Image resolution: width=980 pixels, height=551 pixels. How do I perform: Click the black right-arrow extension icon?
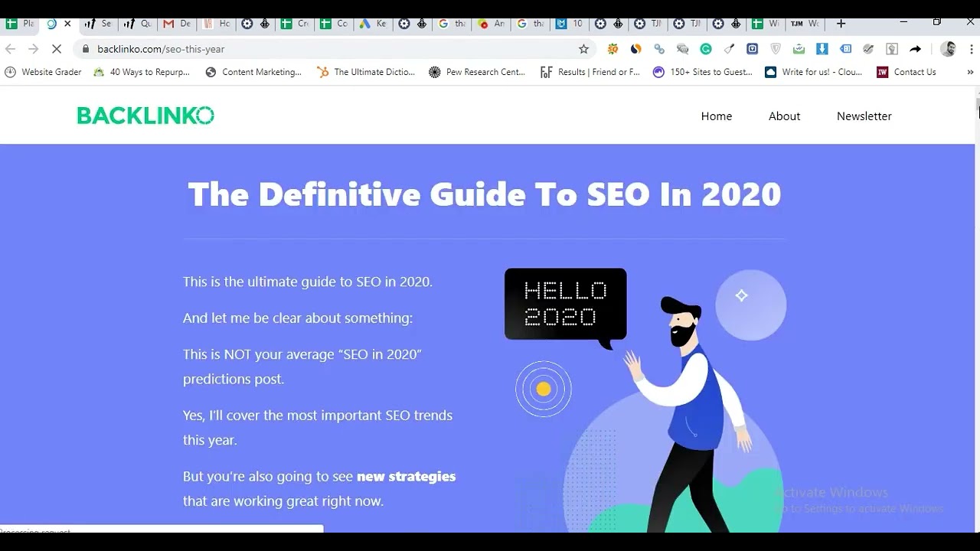915,49
